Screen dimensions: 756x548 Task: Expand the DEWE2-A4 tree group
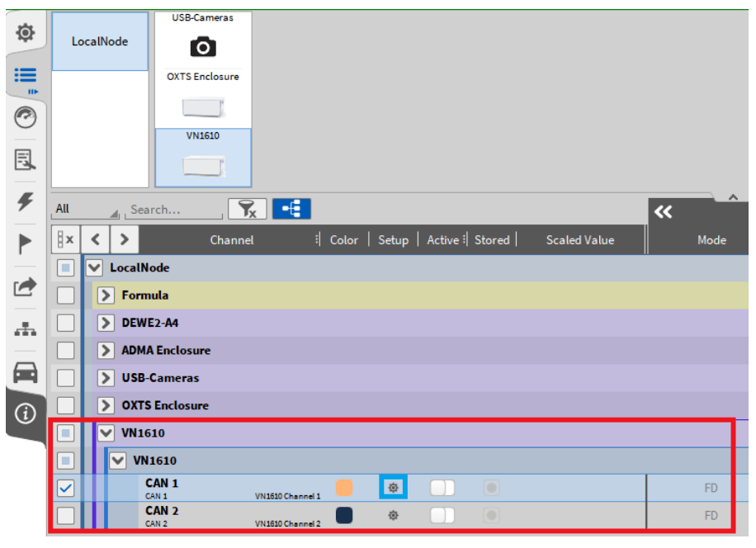106,323
